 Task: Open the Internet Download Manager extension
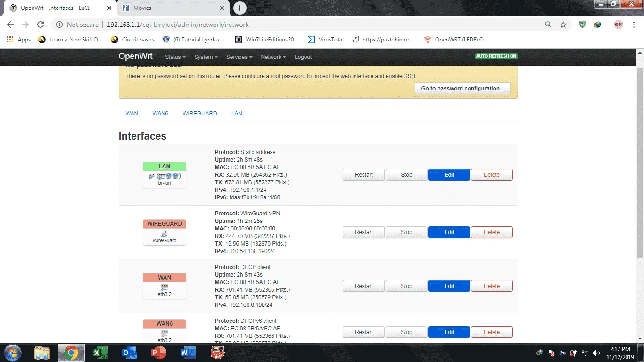597,25
